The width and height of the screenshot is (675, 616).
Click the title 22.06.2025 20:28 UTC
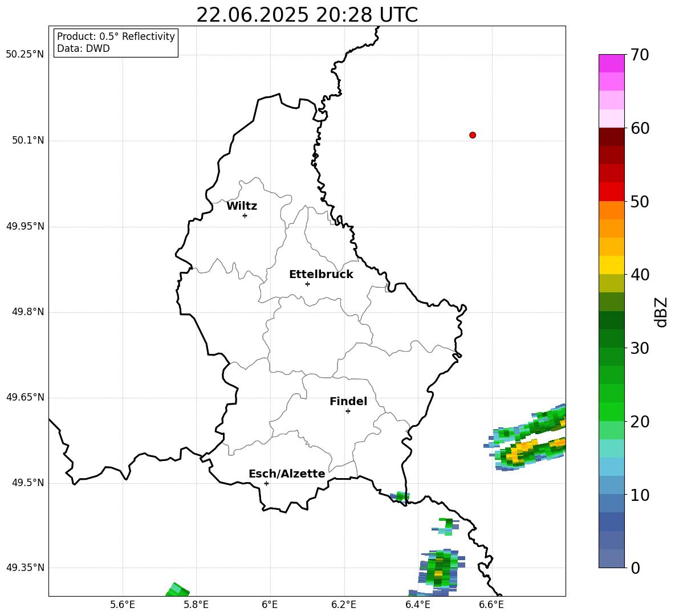pyautogui.click(x=307, y=15)
